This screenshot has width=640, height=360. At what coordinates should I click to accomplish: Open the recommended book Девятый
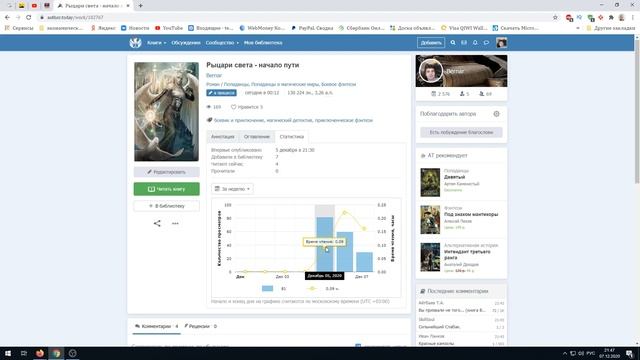pos(454,177)
